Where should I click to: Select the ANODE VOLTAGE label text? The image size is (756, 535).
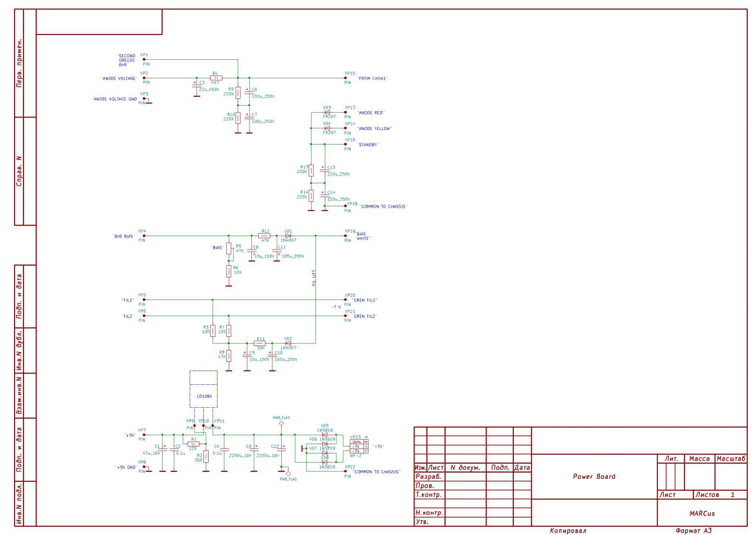(x=119, y=78)
